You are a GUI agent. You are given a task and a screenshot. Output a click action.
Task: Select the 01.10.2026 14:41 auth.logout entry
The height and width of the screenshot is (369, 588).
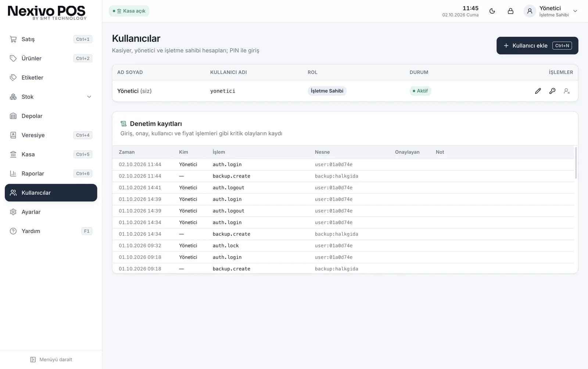(x=343, y=187)
